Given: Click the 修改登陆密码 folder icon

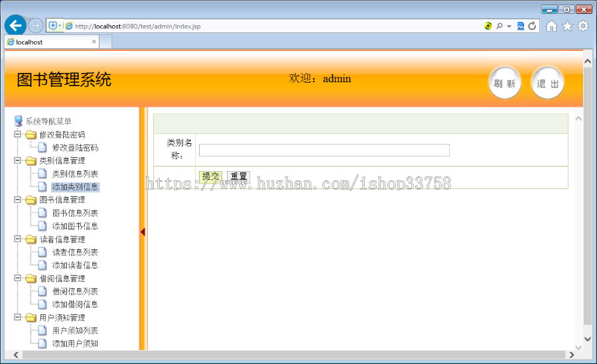Looking at the screenshot, I should [31, 135].
